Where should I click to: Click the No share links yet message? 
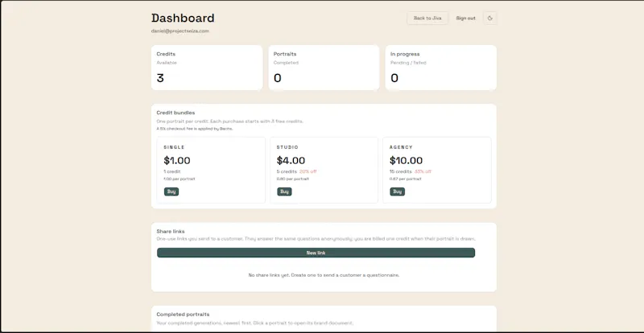pyautogui.click(x=324, y=275)
